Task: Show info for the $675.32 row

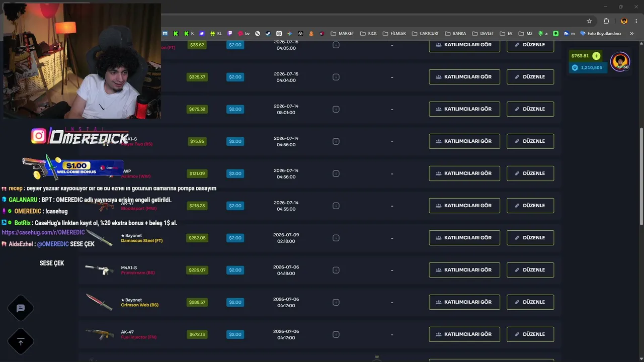Action: point(336,109)
